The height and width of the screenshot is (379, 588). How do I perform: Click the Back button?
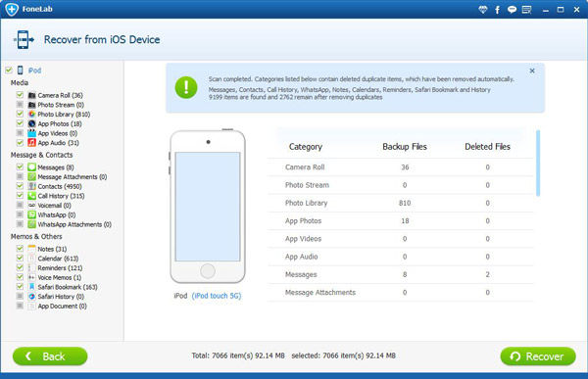point(50,356)
